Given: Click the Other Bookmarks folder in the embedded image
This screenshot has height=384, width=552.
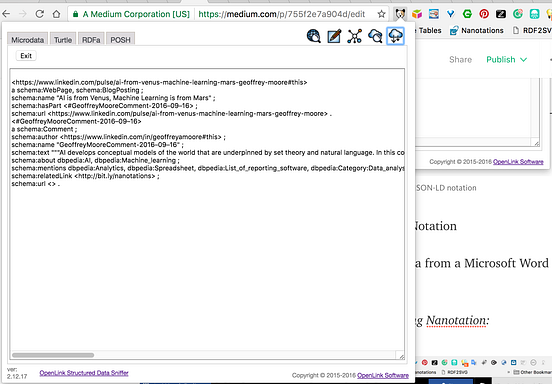Looking at the screenshot, I should (533, 372).
